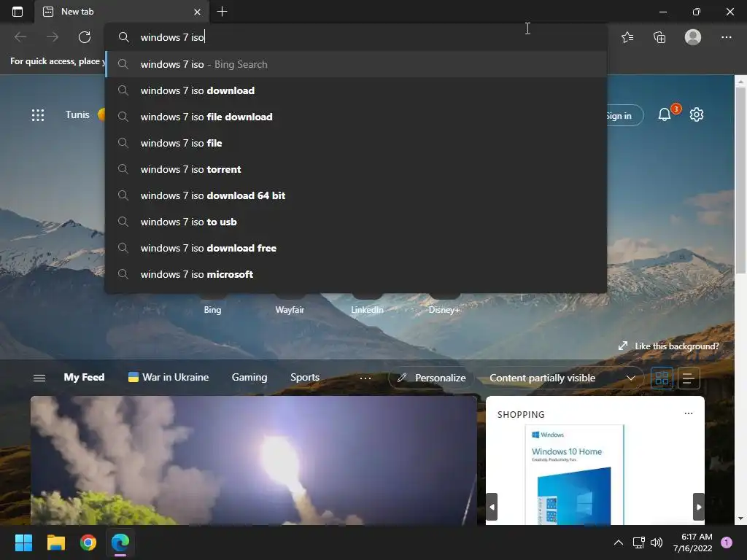The height and width of the screenshot is (560, 747).
Task: Show more feed topics ellipsis
Action: coord(365,378)
